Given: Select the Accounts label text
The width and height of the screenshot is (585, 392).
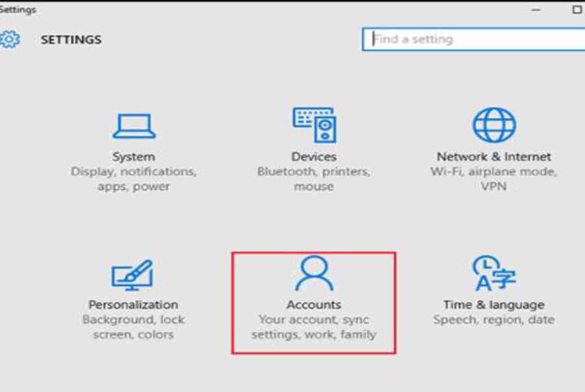Looking at the screenshot, I should tap(313, 304).
